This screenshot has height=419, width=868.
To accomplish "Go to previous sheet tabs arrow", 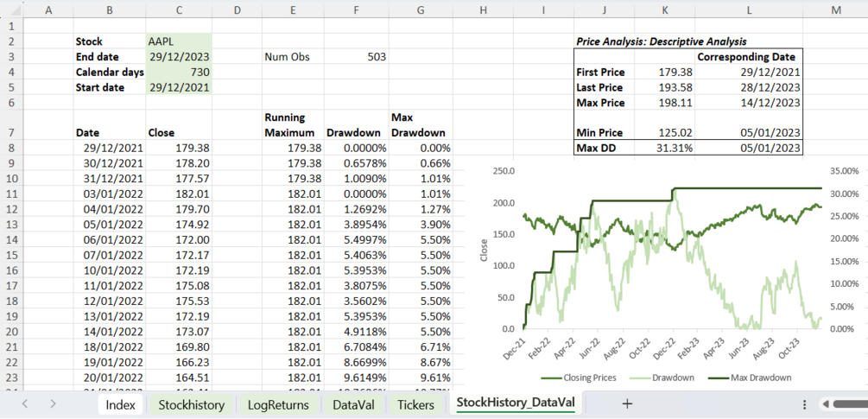I will coord(25,404).
